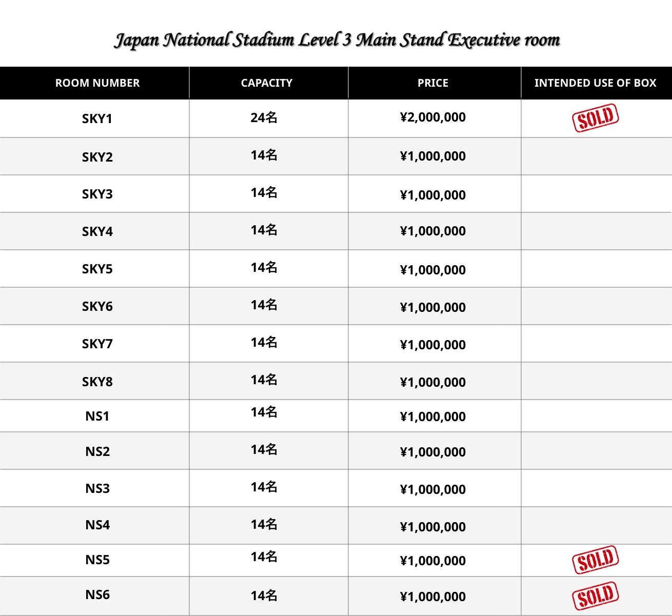Screen dimensions: 672x616
Task: Click the NS3 price ¥1,000,000
Action: tap(433, 489)
